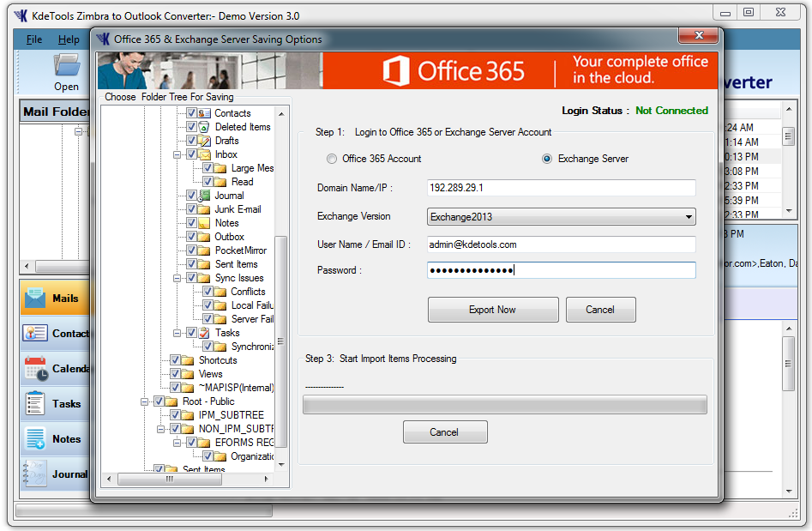Select the Office 365 Account radio button
This screenshot has height=531, width=812.
331,159
